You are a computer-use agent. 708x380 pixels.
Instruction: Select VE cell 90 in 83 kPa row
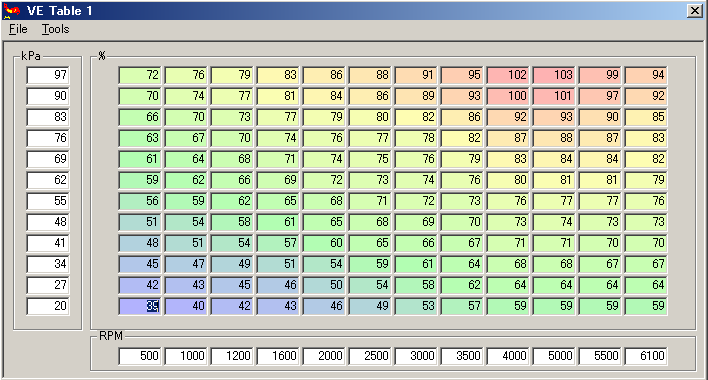coord(601,117)
